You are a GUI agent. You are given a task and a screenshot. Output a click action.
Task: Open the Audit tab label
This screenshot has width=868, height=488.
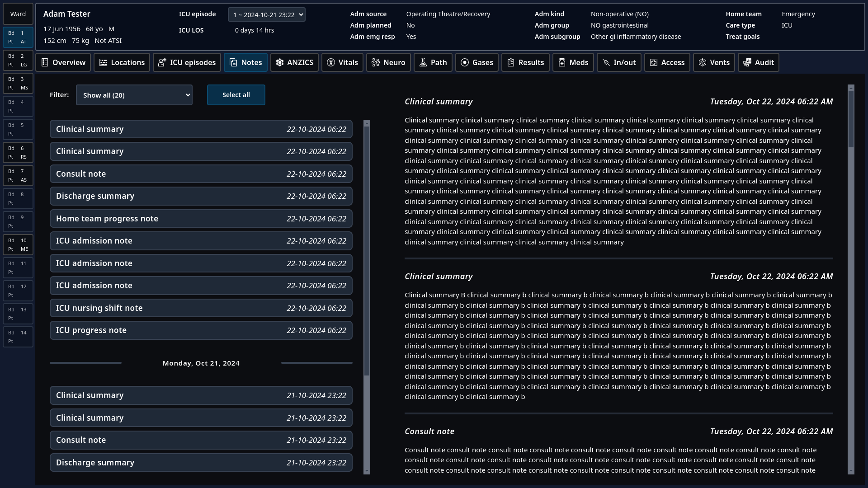(764, 62)
